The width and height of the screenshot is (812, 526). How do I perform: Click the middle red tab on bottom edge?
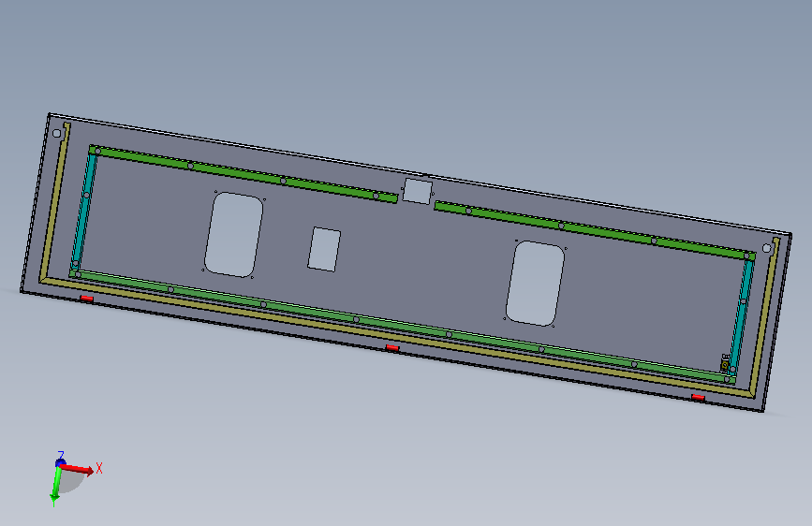392,348
